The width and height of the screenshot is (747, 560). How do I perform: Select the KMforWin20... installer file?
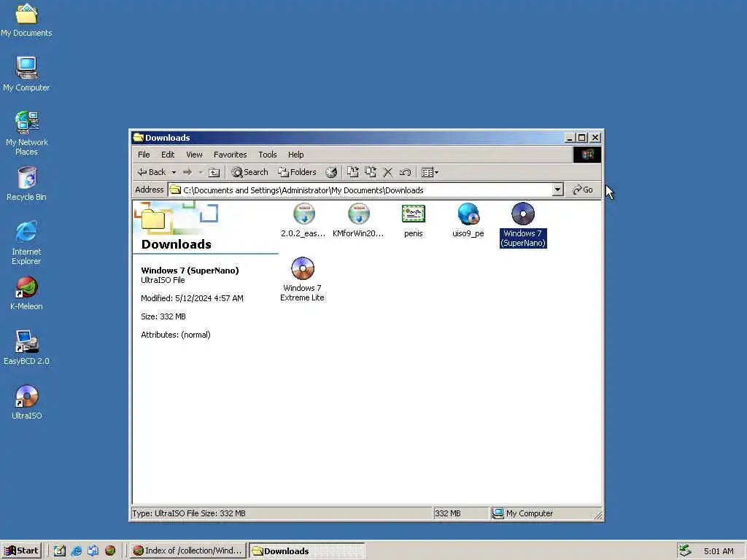point(358,220)
